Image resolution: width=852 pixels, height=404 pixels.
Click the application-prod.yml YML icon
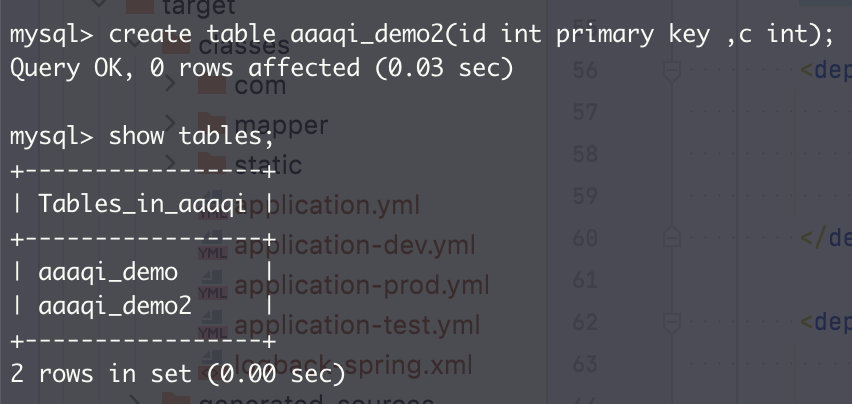[212, 286]
